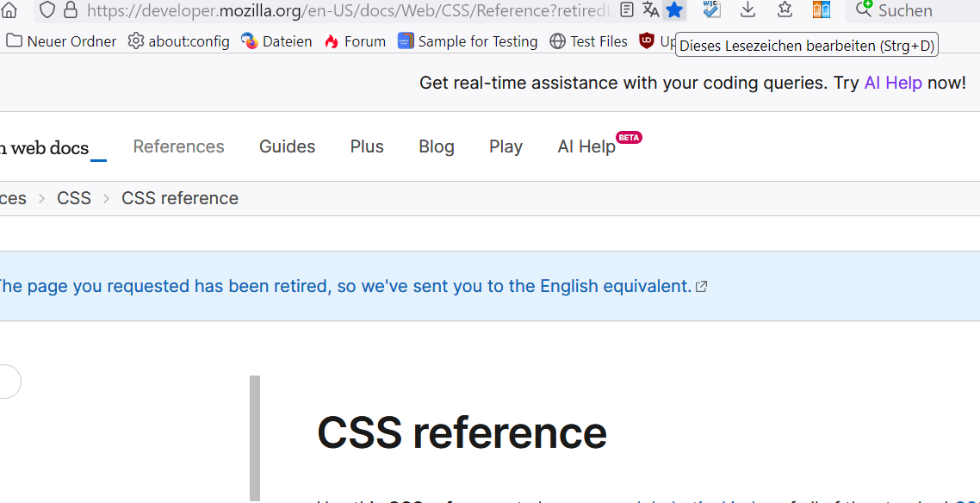980x503 pixels.
Task: Go to the browser Home icon
Action: coord(9,10)
